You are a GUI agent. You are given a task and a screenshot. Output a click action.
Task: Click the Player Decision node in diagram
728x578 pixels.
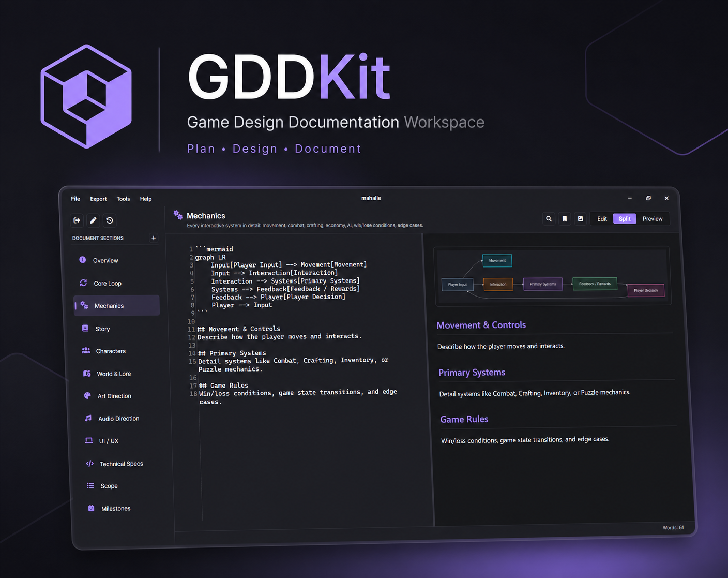point(646,290)
